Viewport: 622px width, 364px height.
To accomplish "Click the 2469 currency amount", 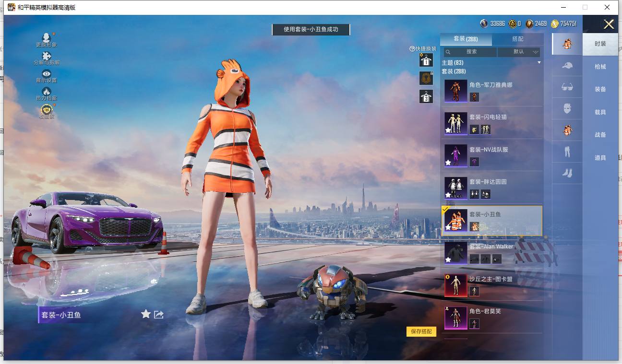I will pyautogui.click(x=541, y=23).
